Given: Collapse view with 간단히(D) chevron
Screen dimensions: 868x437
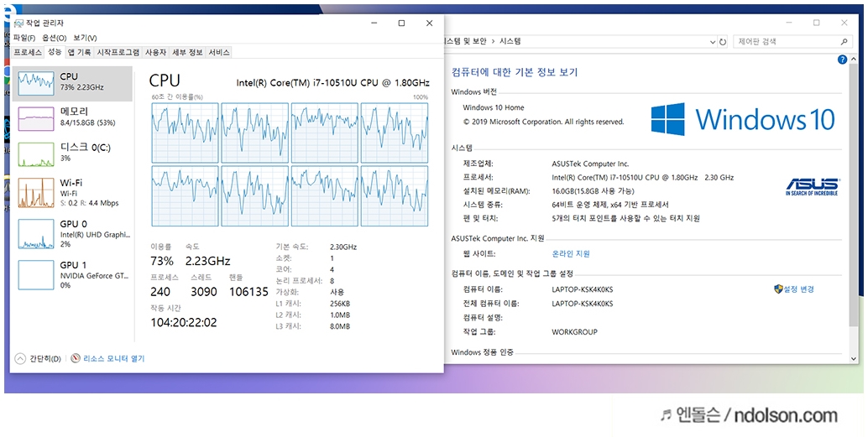Looking at the screenshot, I should [x=20, y=358].
